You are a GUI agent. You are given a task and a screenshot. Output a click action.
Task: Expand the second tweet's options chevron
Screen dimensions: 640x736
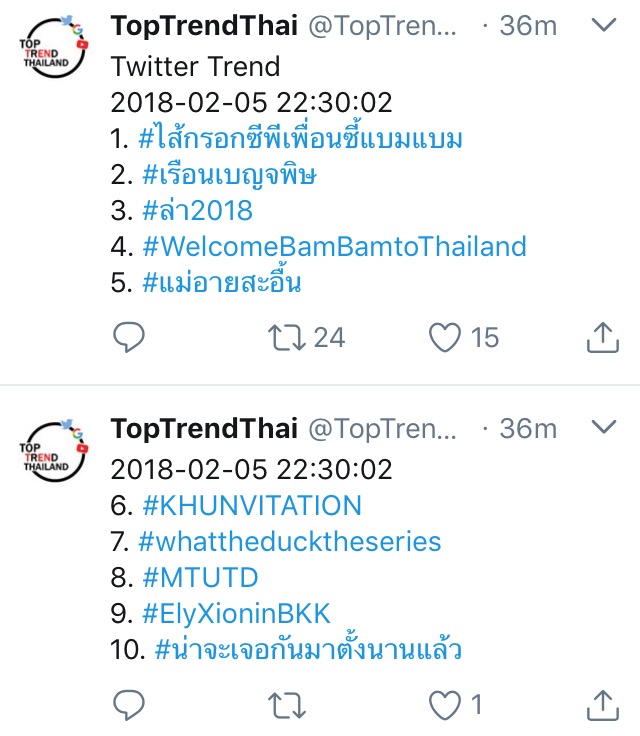(604, 427)
